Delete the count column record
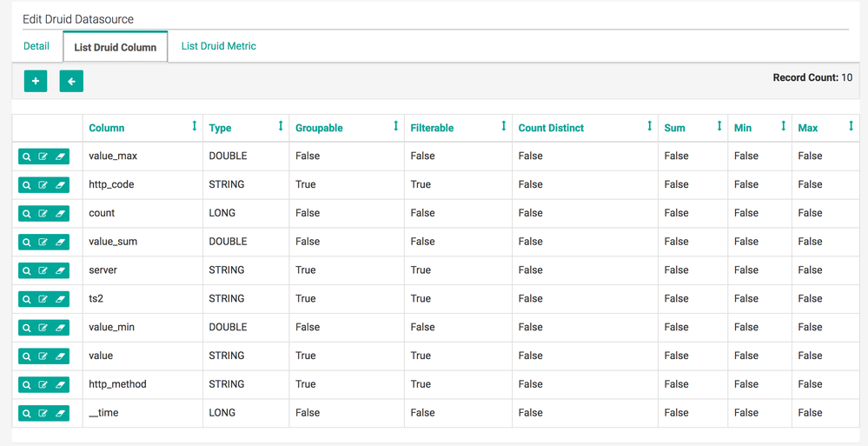The width and height of the screenshot is (868, 446). click(60, 214)
